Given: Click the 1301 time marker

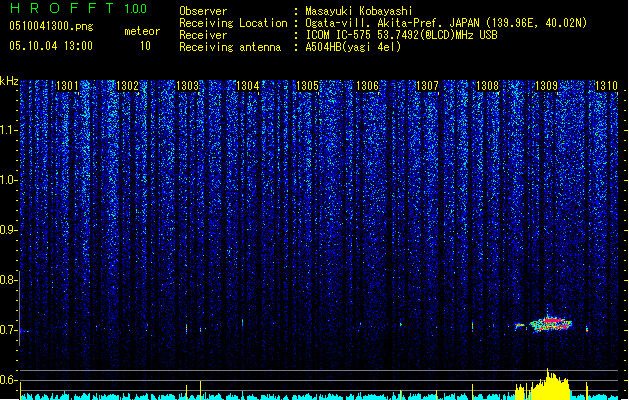Looking at the screenshot, I should (x=67, y=85).
